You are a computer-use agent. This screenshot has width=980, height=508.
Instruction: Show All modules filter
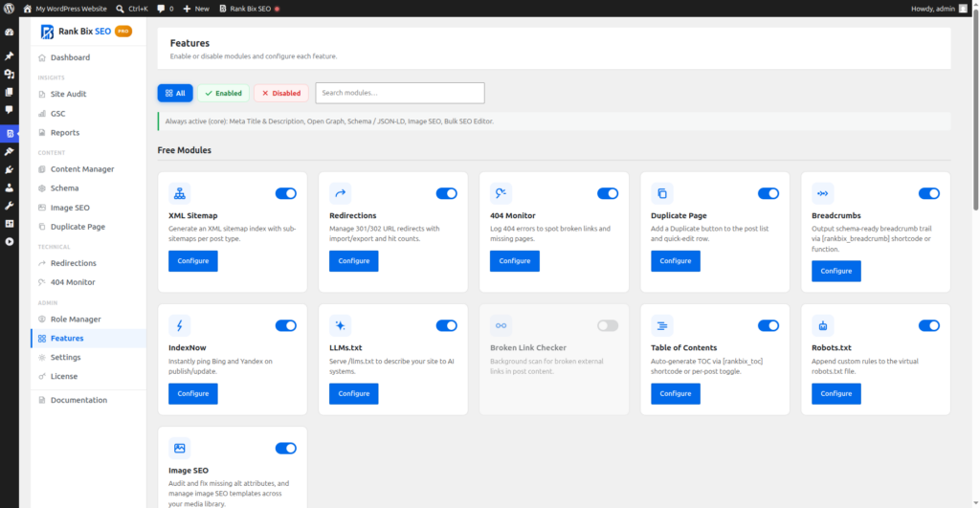175,93
